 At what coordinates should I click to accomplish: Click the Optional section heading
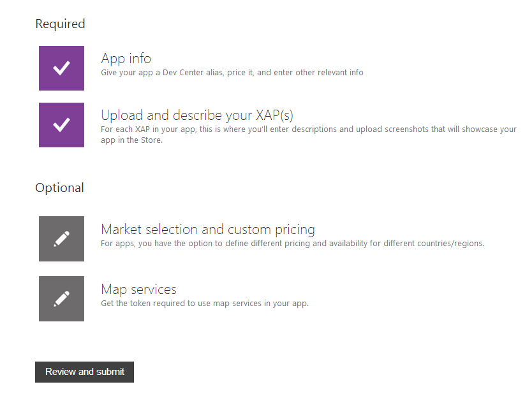click(x=59, y=187)
